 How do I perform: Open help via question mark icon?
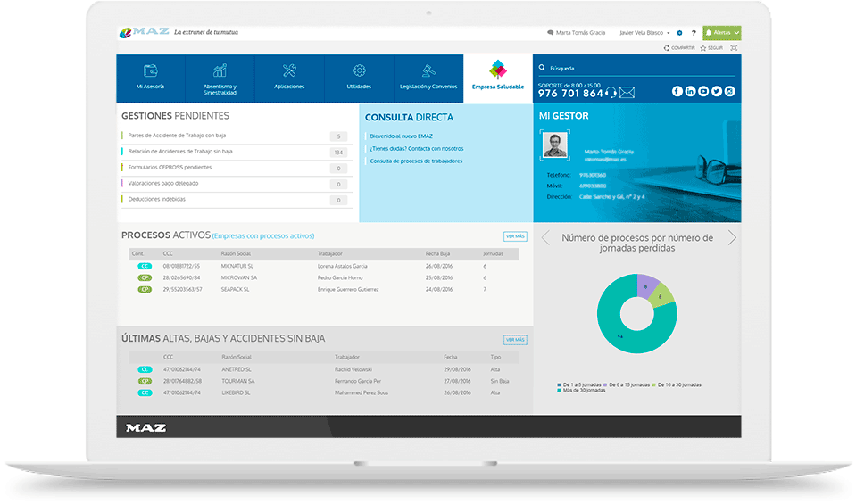(694, 33)
